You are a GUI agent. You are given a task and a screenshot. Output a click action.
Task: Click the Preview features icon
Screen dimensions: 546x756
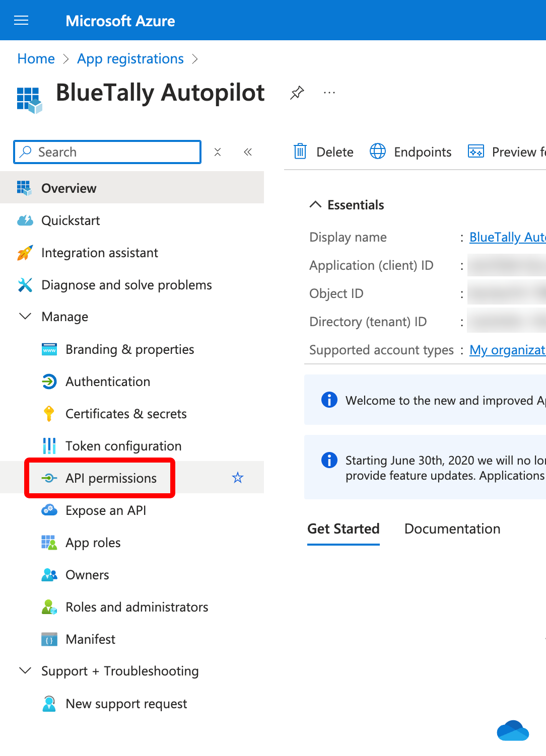(x=476, y=151)
